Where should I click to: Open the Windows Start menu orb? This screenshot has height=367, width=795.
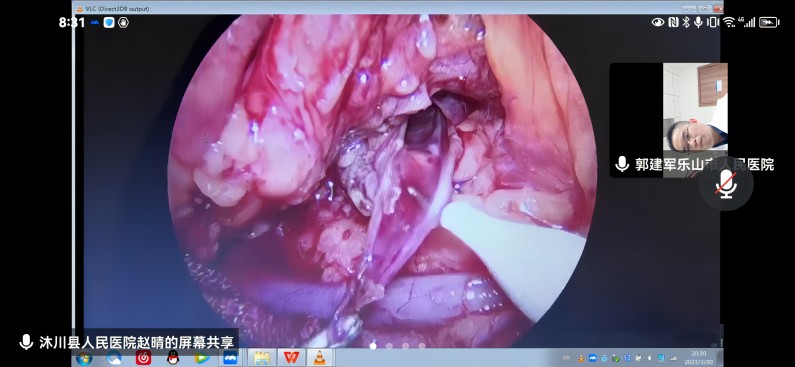pos(84,358)
